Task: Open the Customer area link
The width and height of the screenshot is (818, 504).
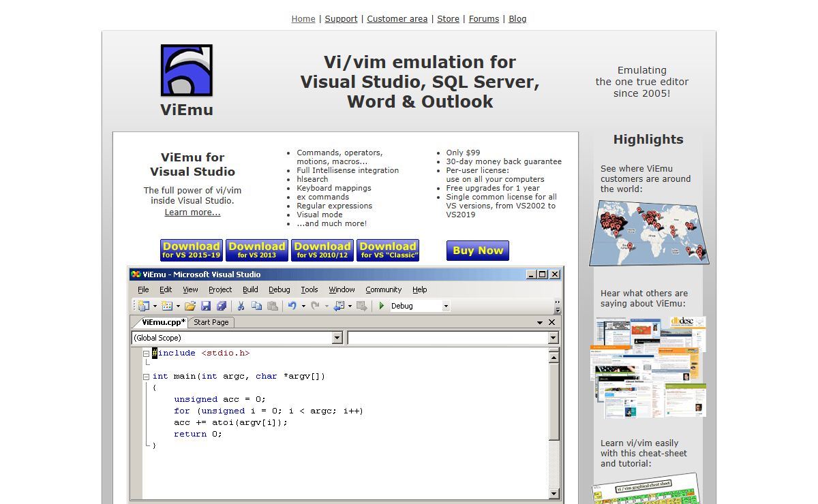Action: click(397, 19)
